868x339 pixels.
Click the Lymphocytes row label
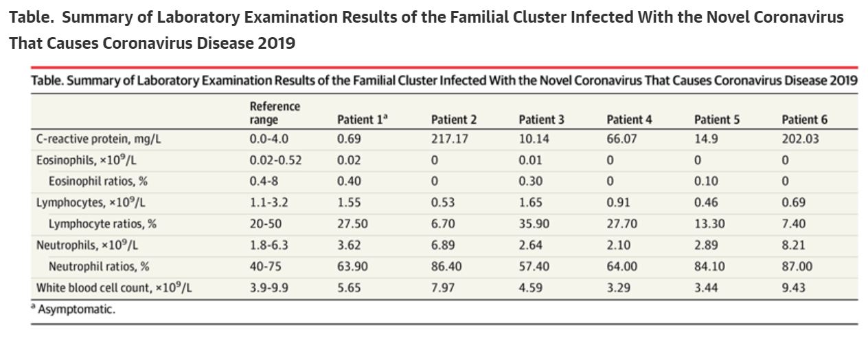coord(93,203)
